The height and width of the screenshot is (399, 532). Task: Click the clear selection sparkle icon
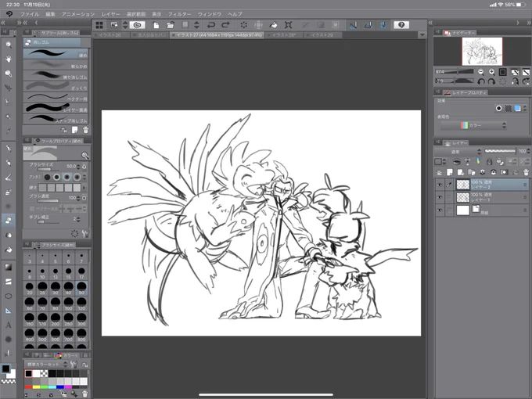(x=243, y=25)
